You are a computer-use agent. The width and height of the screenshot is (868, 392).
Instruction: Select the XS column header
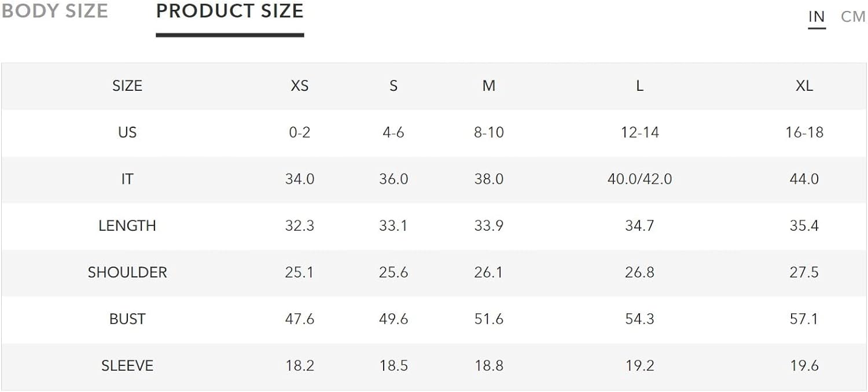coord(299,86)
